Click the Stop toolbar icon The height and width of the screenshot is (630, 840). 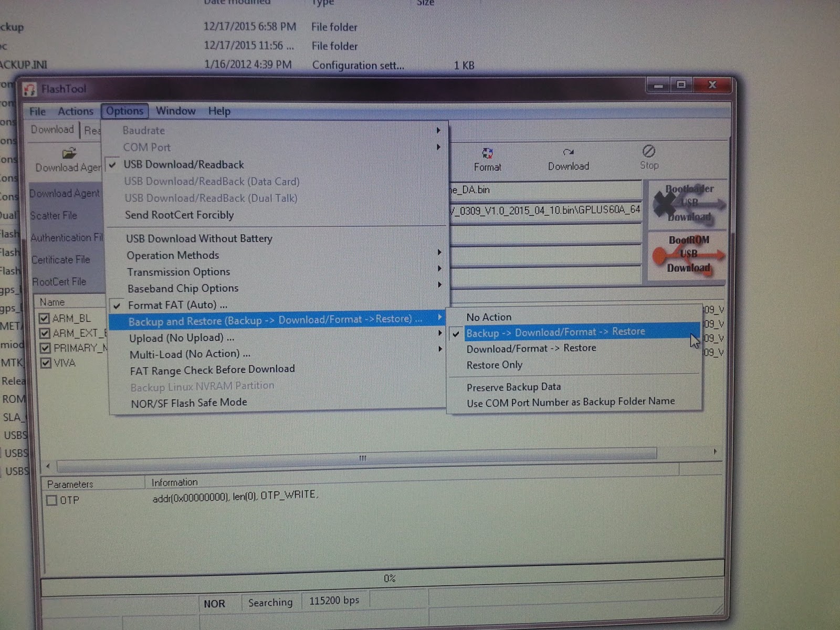649,151
